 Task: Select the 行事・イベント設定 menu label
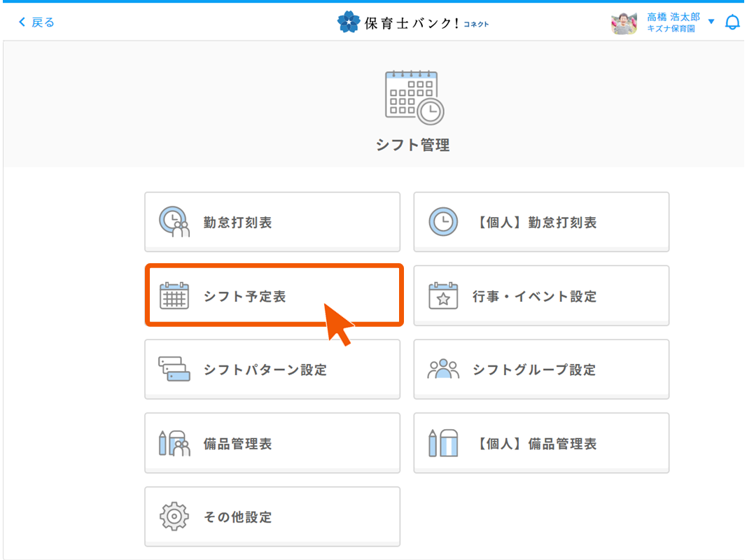point(534,297)
